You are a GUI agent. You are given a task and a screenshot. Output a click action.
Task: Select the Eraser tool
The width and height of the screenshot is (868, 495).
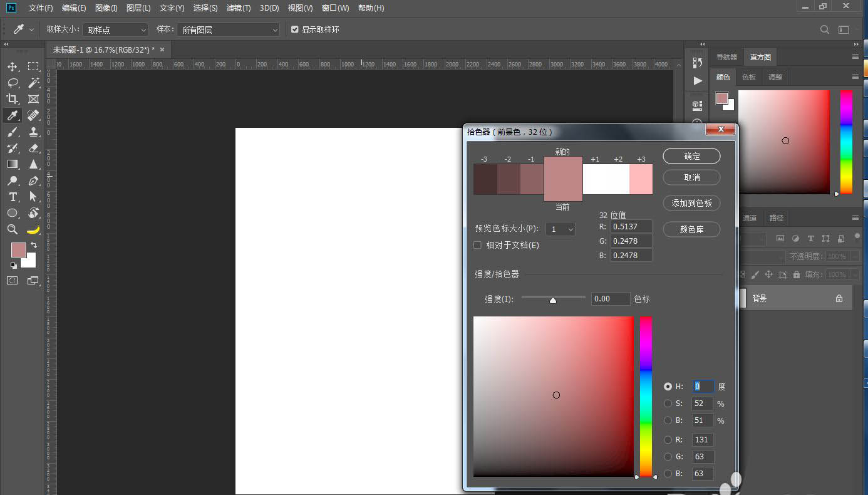click(x=33, y=148)
